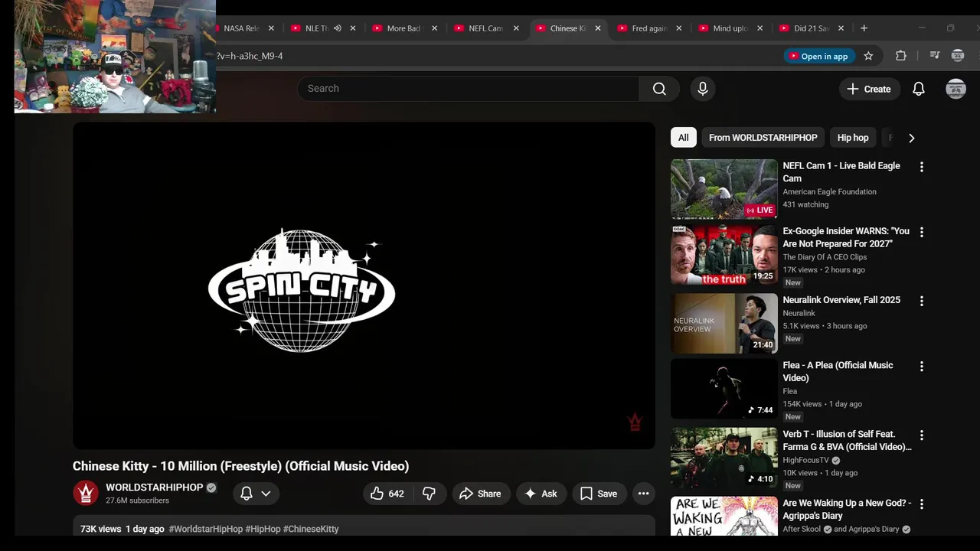Open options for Flea - A Plea video

[x=922, y=367]
